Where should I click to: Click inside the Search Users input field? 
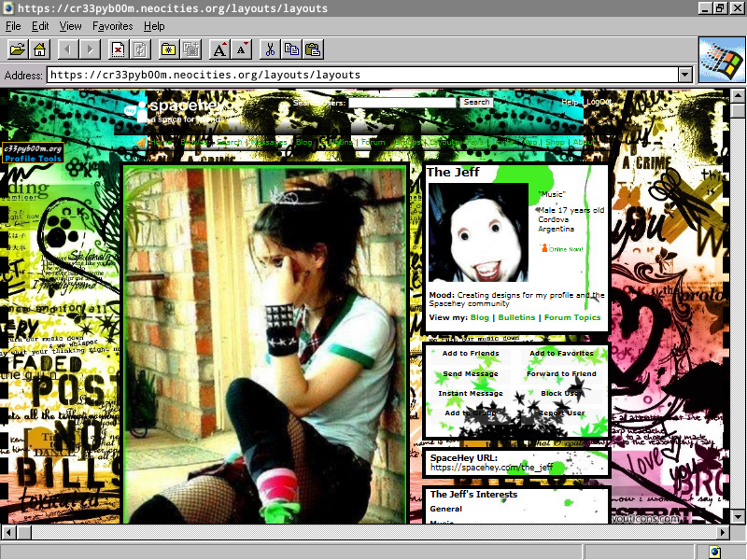click(x=402, y=103)
